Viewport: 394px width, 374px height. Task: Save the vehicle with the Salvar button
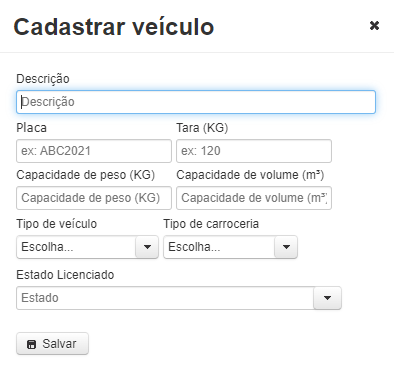(x=52, y=344)
